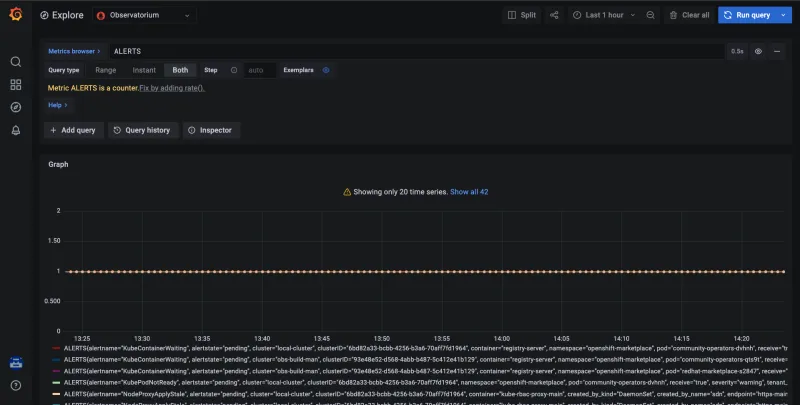Open the Help question mark icon
The image size is (800, 405).
coord(15,385)
